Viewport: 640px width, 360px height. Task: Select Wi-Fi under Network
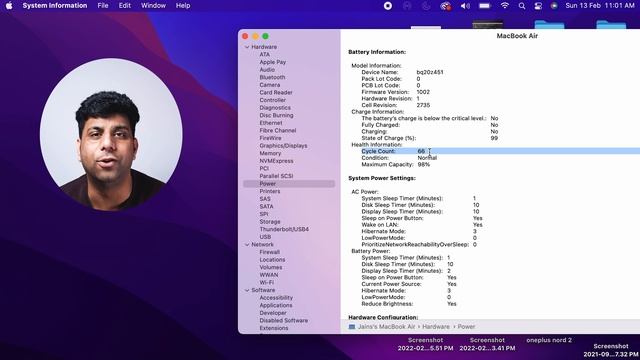tap(267, 283)
